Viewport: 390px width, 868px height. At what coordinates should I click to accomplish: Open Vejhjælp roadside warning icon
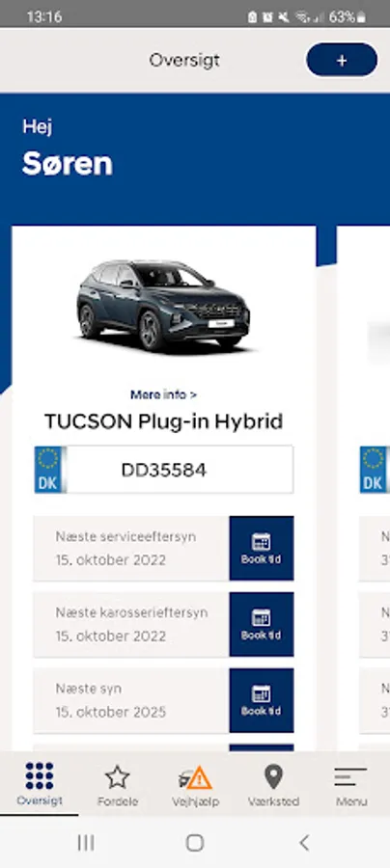[x=195, y=778]
